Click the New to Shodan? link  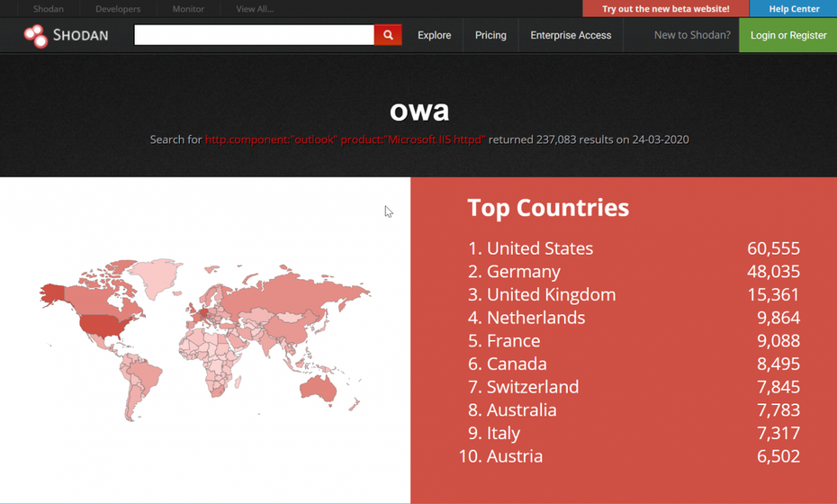pyautogui.click(x=692, y=35)
